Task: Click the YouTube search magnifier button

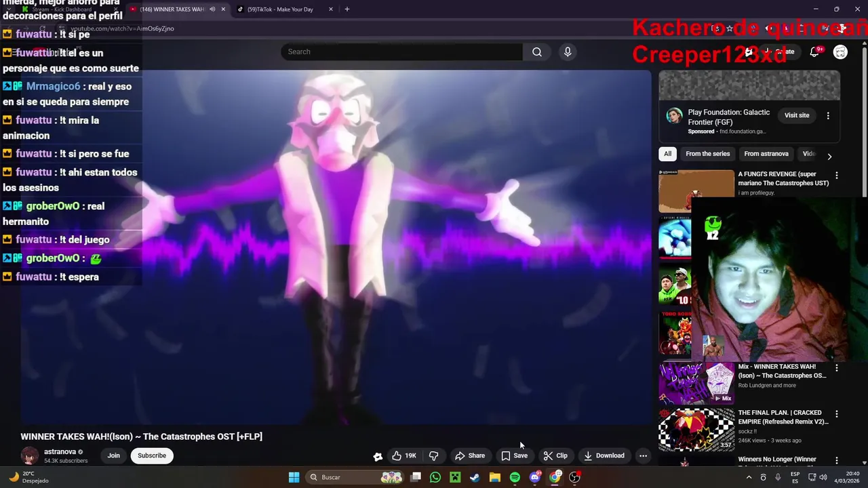Action: (537, 52)
